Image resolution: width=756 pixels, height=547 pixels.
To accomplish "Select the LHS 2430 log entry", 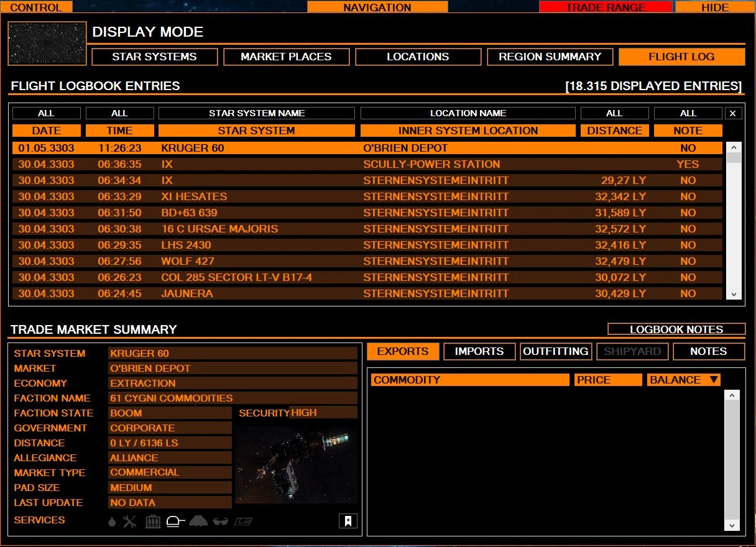I will point(367,245).
